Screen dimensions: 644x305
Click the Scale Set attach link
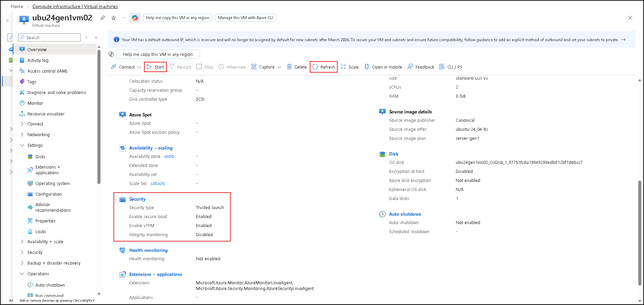pos(158,183)
